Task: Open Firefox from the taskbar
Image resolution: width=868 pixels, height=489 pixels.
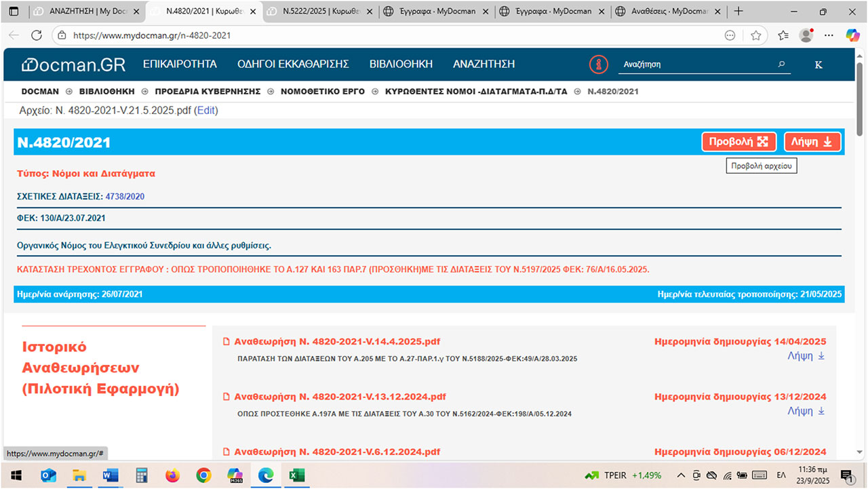Action: [172, 475]
